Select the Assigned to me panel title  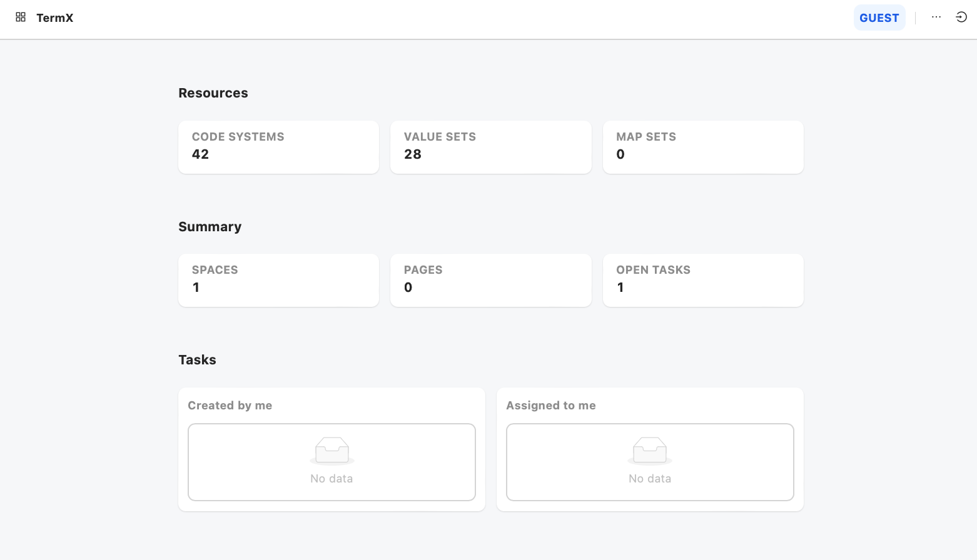click(550, 406)
